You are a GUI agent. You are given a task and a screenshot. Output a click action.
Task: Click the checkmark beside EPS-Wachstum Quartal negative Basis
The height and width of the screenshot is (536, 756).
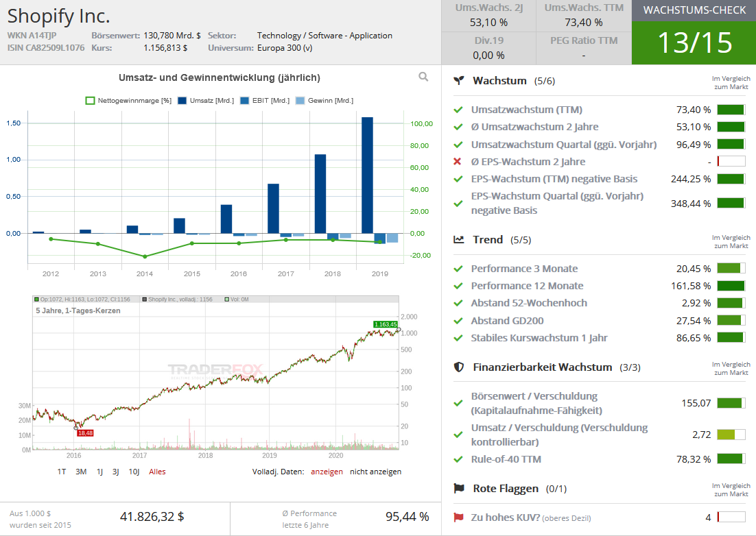coord(458,204)
